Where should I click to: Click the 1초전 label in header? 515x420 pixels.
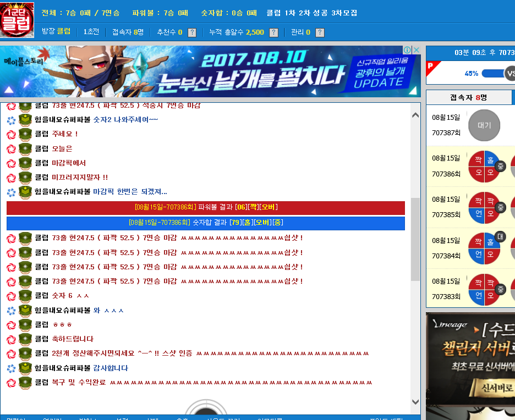[91, 31]
